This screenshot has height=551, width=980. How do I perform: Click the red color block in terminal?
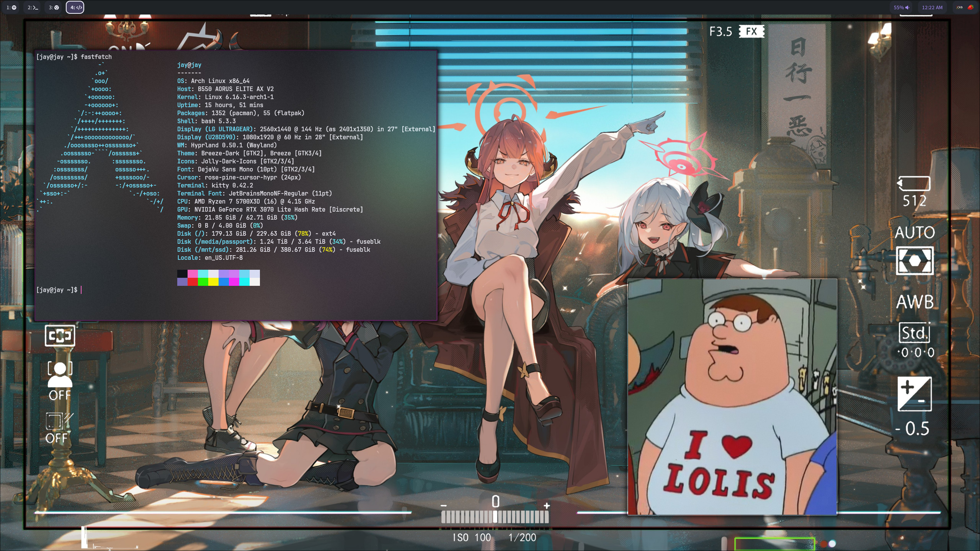193,282
